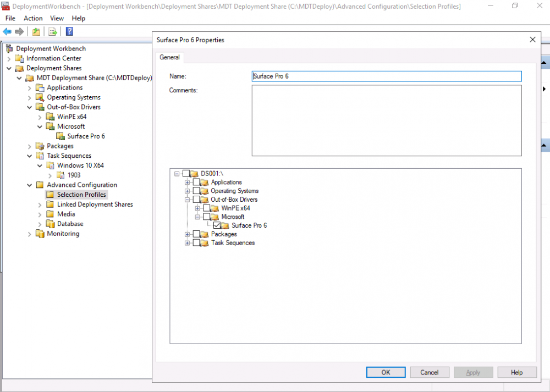Screen dimensions: 550x392
Task: Collapse Out-of-Box Drivers node in dialog tree
Action: point(187,200)
